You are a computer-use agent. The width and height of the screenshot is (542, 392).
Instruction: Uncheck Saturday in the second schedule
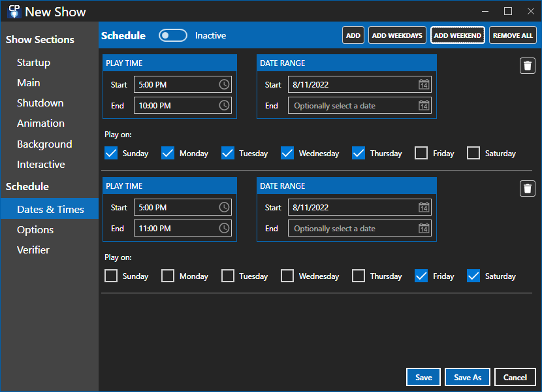point(473,276)
